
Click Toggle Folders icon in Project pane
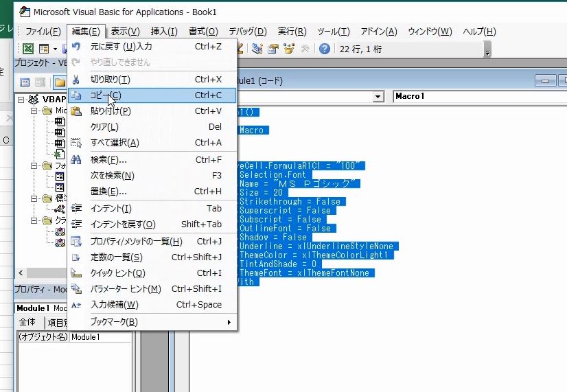(59, 82)
